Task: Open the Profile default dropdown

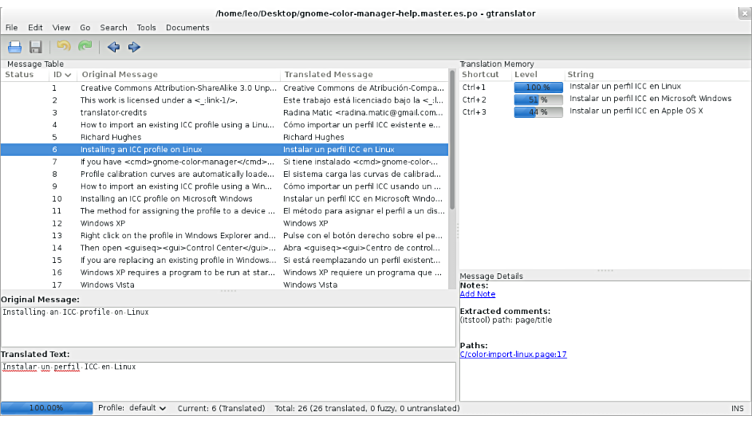Action: click(x=133, y=408)
